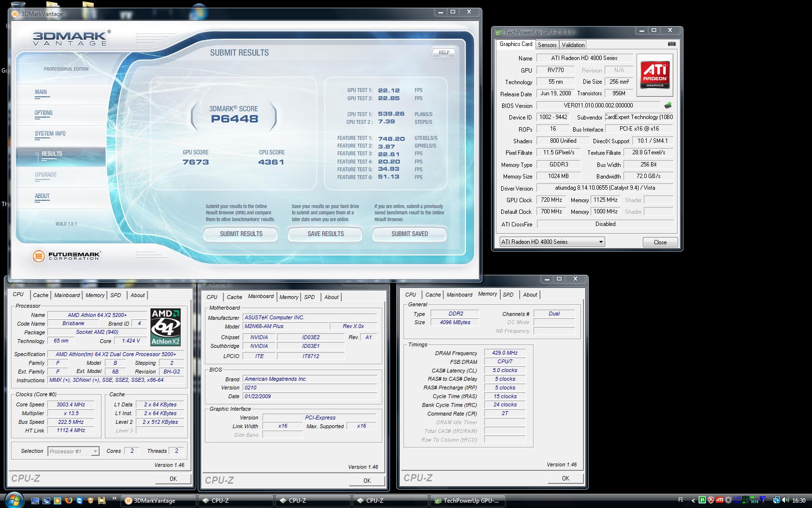Click the green memory meter tray icon
The image size is (812, 508).
(745, 500)
